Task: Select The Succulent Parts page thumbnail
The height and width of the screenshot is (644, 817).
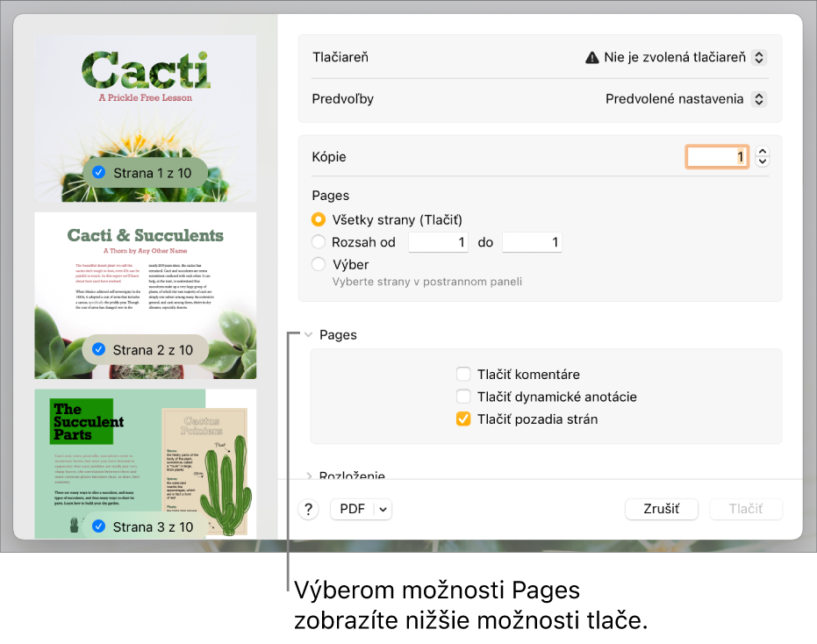Action: point(146,464)
